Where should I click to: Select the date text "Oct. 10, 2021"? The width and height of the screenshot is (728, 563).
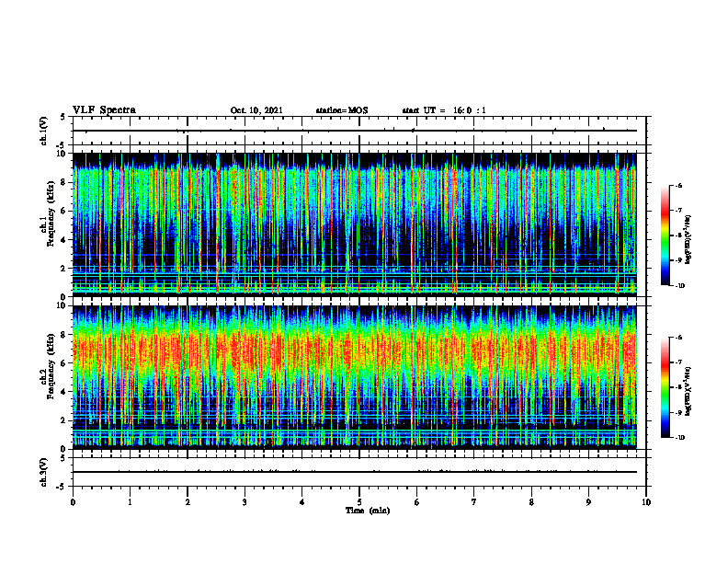tap(256, 110)
